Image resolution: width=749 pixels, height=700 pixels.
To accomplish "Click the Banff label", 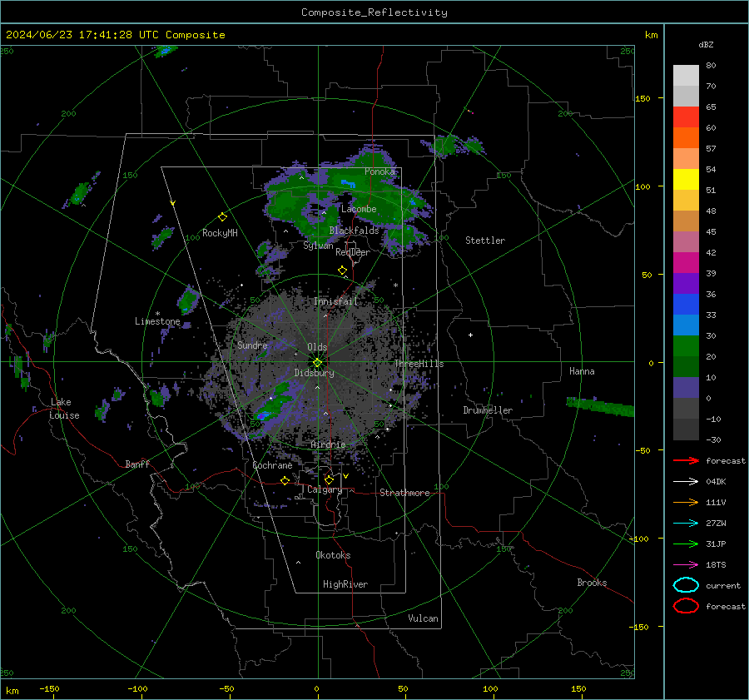I will [137, 464].
